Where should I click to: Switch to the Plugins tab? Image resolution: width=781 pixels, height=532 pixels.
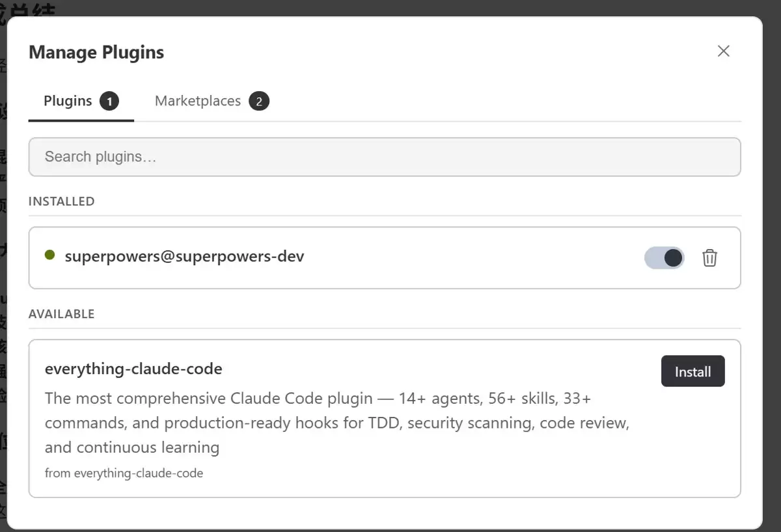coord(81,101)
